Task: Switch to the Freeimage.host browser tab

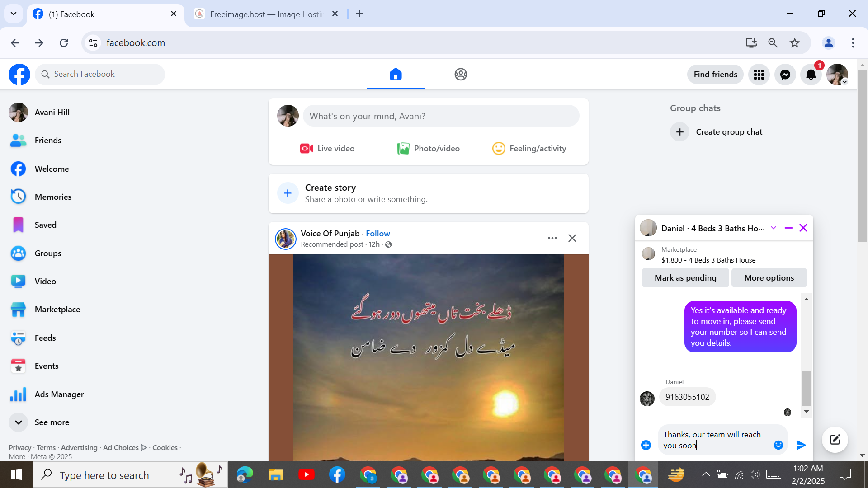Action: pyautogui.click(x=266, y=14)
